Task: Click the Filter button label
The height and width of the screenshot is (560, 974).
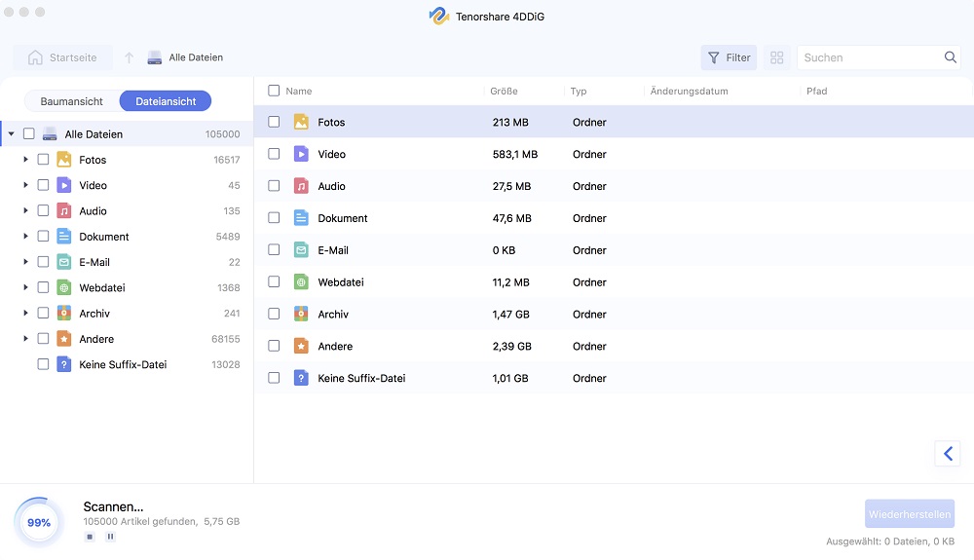Action: point(738,57)
